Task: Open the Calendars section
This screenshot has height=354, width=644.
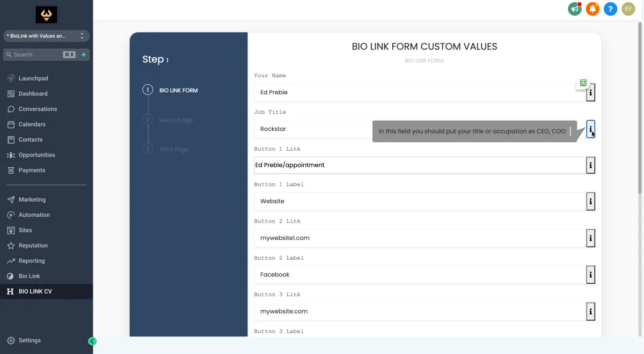Action: tap(32, 124)
